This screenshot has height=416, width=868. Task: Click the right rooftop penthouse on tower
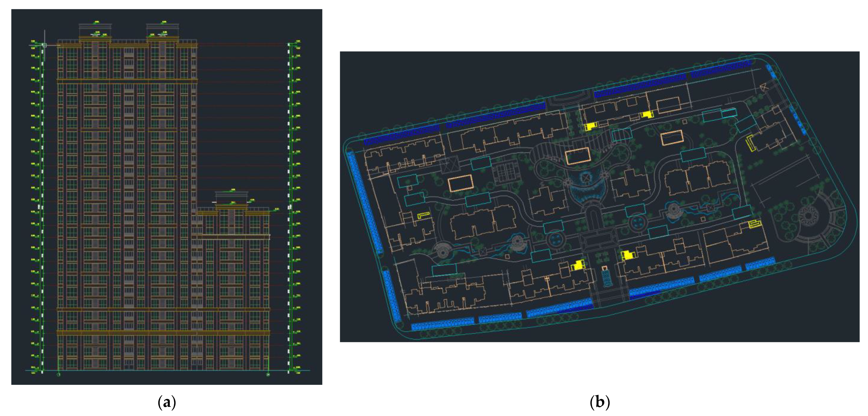coord(163,31)
